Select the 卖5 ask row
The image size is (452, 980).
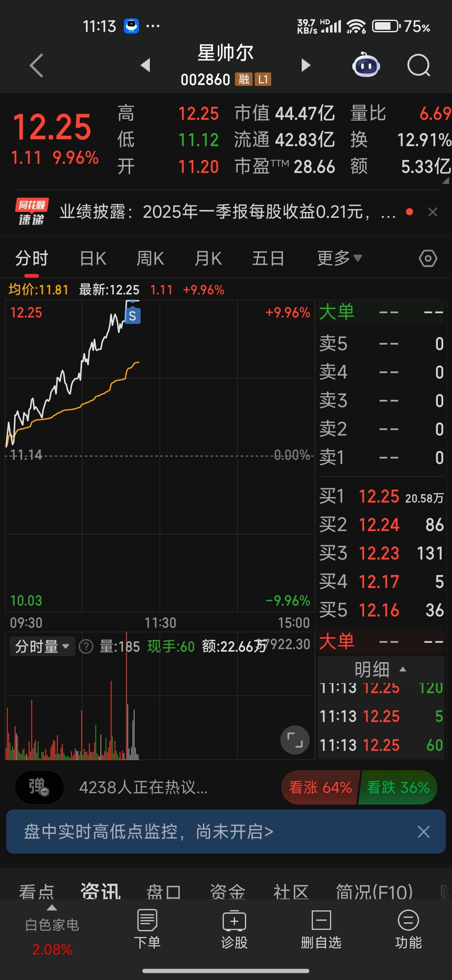click(381, 343)
